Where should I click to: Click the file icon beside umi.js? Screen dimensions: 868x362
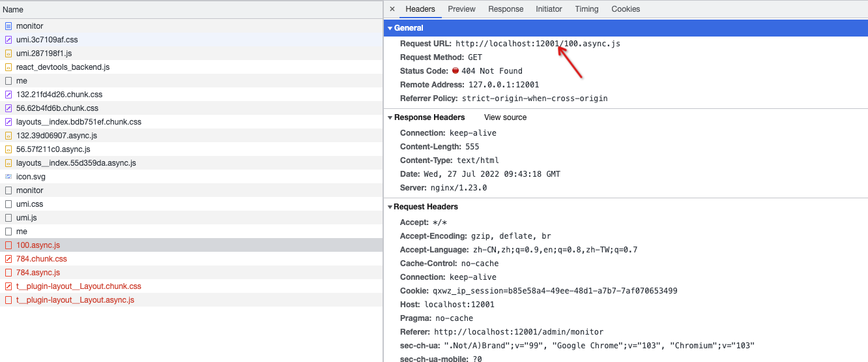pyautogui.click(x=8, y=218)
